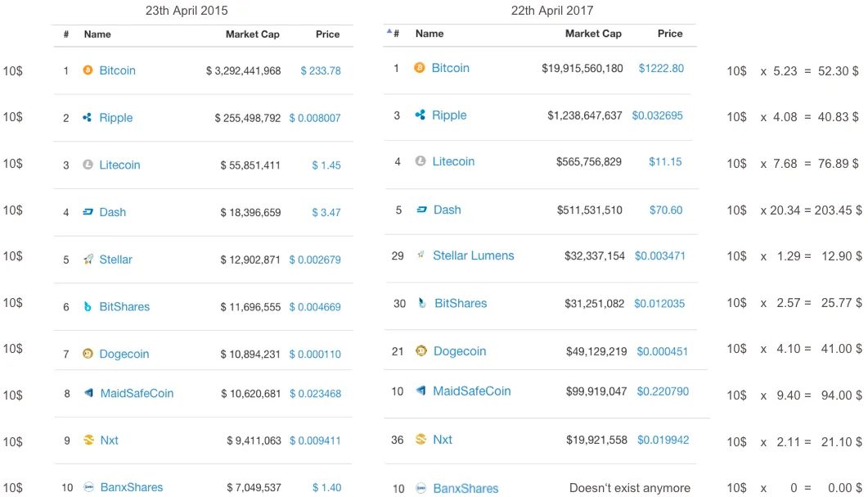Click the Bitcoin coin icon in 2017 table
This screenshot has width=868, height=497.
coord(420,68)
